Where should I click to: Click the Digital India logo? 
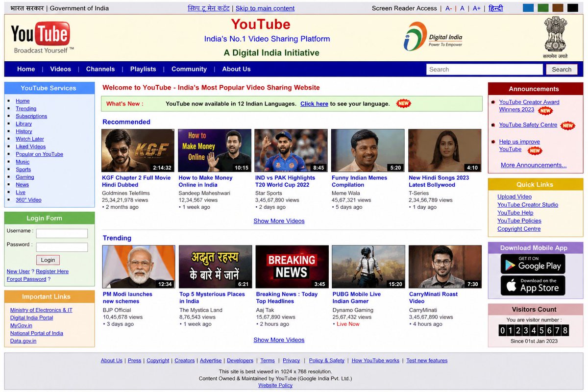(433, 37)
